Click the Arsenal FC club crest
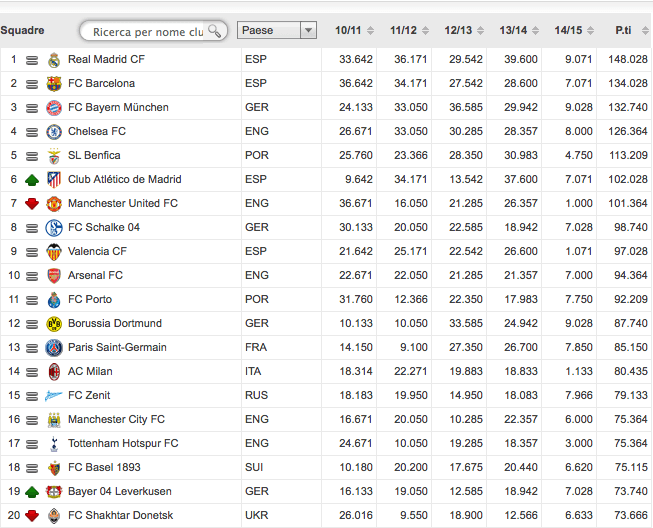The height and width of the screenshot is (528, 653). pos(54,276)
